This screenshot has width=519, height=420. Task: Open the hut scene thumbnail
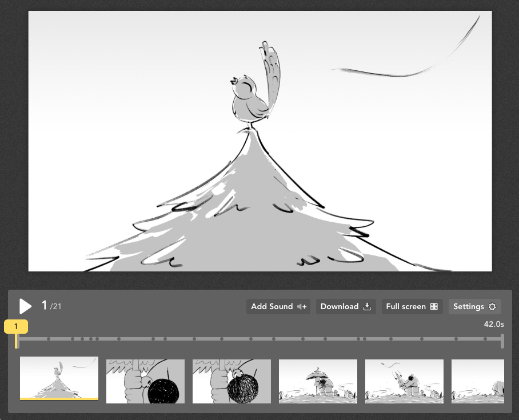click(318, 381)
